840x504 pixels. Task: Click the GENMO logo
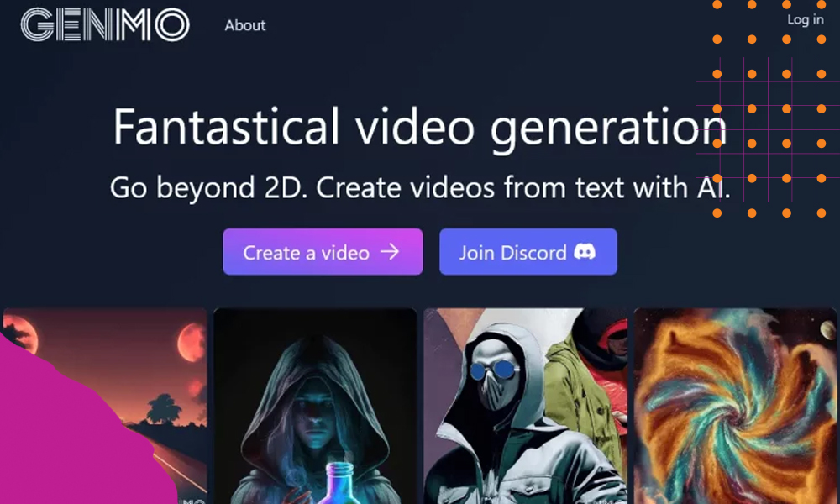(105, 24)
